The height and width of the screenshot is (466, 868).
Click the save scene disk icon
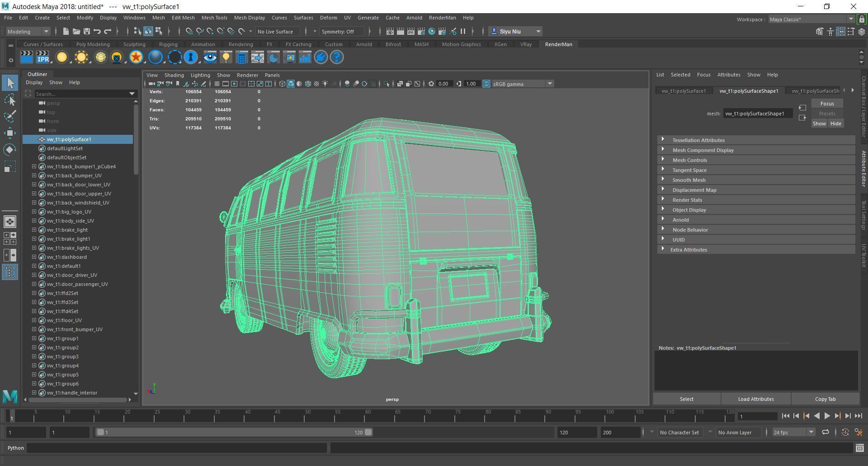86,31
